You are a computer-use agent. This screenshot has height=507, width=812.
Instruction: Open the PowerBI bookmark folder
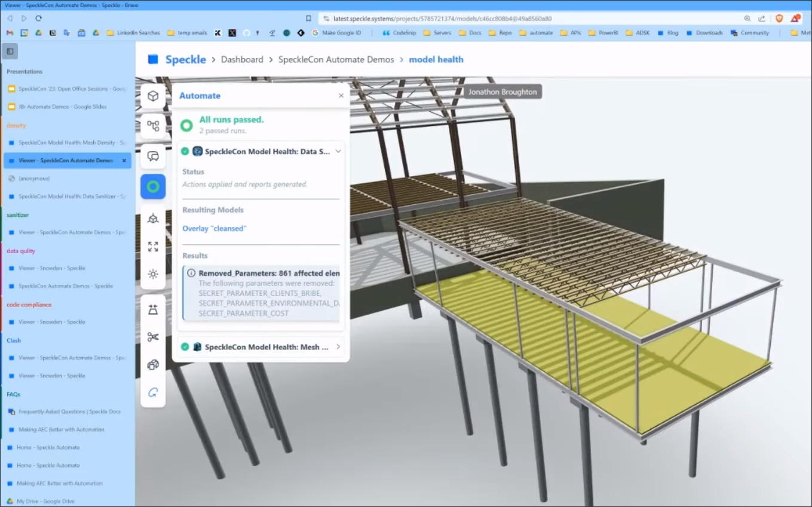[x=603, y=33]
